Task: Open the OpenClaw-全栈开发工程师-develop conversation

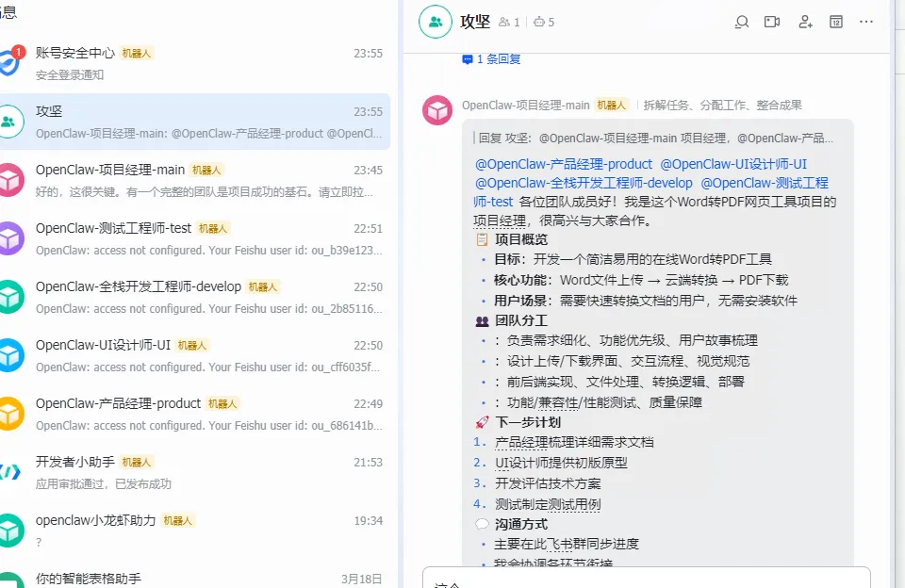Action: click(195, 297)
